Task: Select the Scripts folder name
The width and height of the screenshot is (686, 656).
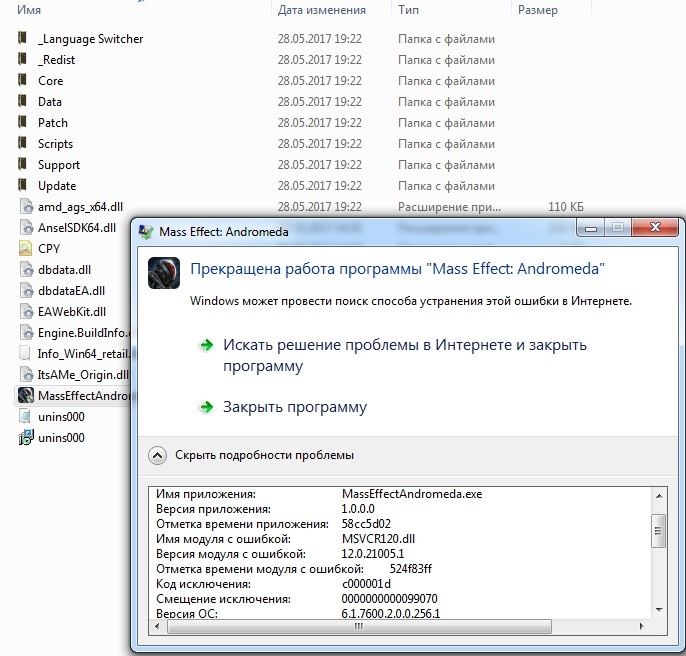Action: [56, 144]
